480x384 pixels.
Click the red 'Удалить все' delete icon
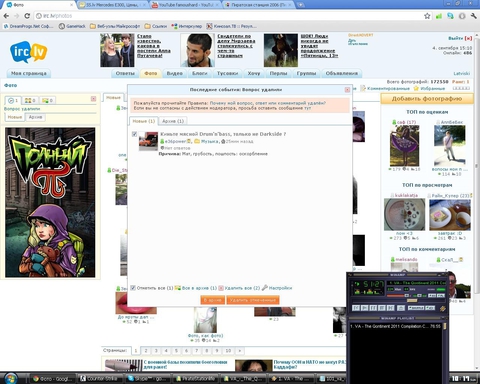pyautogui.click(x=221, y=288)
